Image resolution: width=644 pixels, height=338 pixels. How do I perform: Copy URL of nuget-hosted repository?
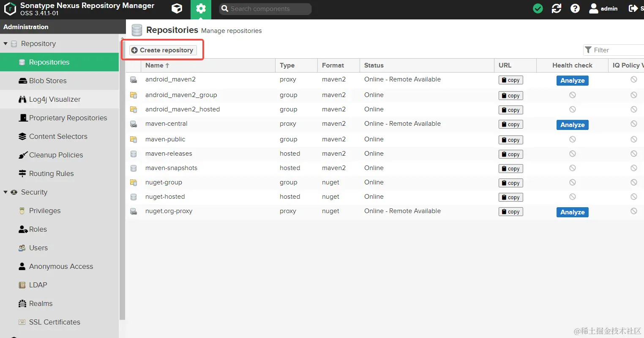point(511,197)
